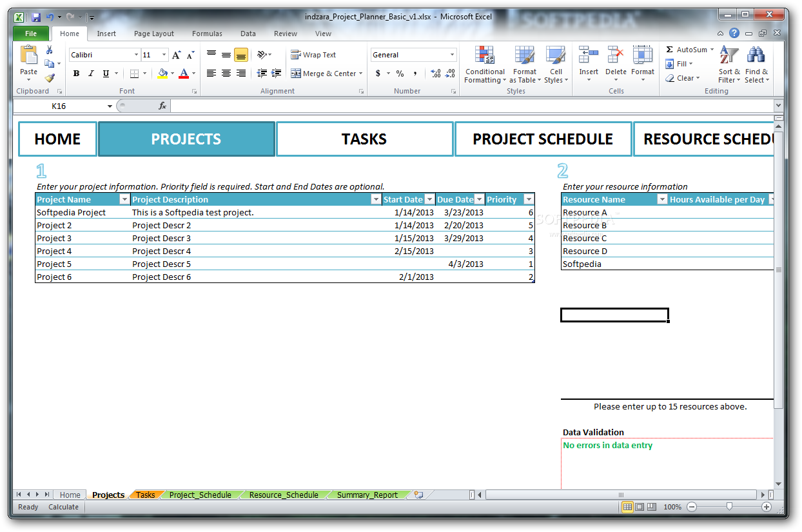
Task: Click the Accounting dollar format icon
Action: (x=378, y=74)
